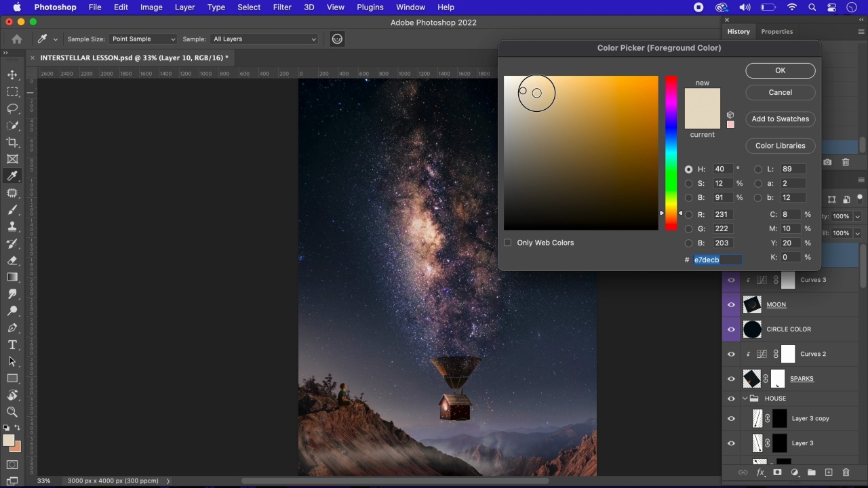Select the Zoom tool

point(12,412)
